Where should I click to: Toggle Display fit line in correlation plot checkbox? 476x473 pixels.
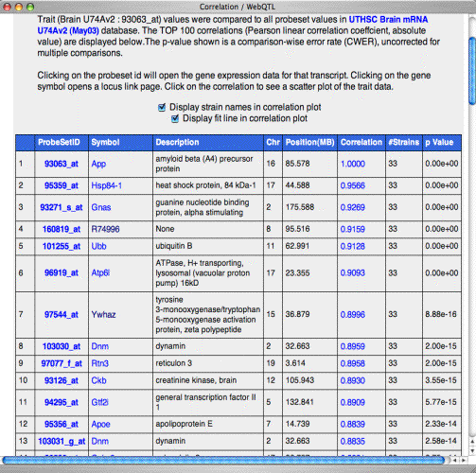[175, 118]
